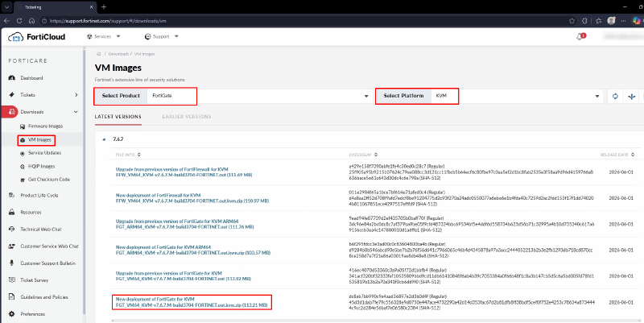
Task: Click the Tickets sidebar icon
Action: pos(11,95)
